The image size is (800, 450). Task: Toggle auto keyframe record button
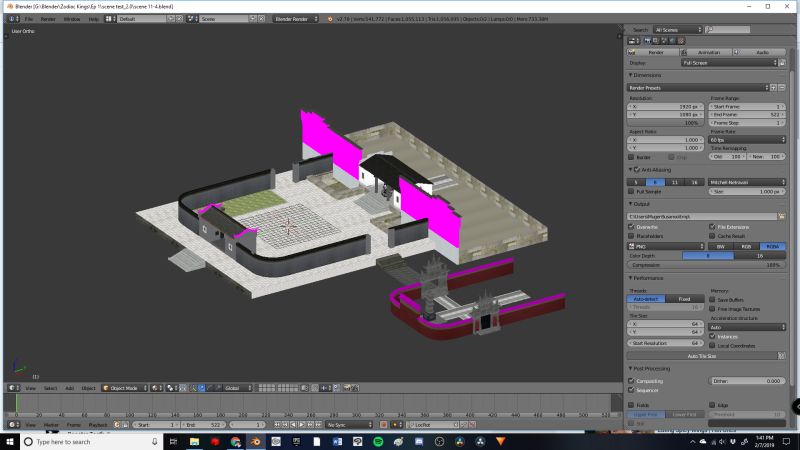coord(384,424)
